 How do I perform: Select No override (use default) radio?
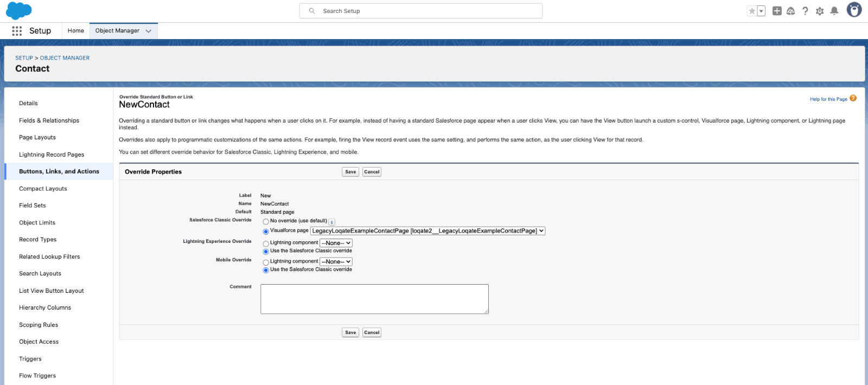pos(266,222)
